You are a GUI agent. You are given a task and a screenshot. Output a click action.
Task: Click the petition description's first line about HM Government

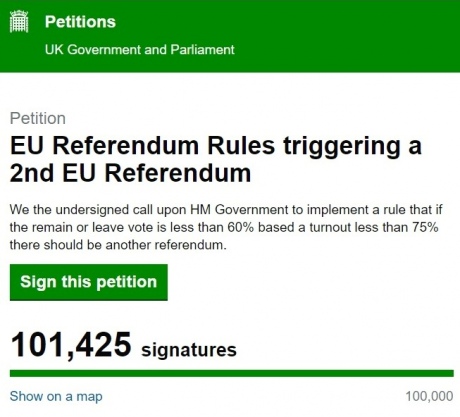(226, 210)
